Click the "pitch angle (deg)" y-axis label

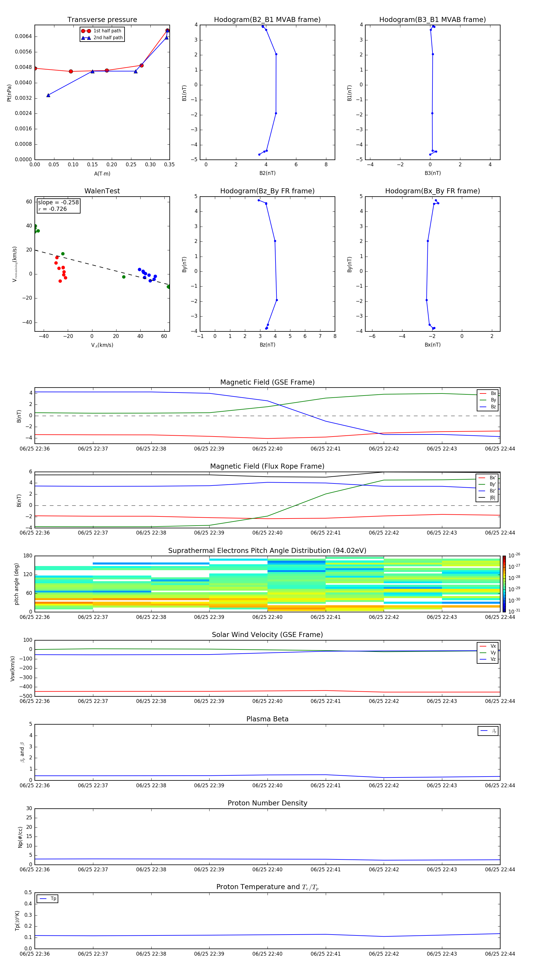click(x=16, y=584)
